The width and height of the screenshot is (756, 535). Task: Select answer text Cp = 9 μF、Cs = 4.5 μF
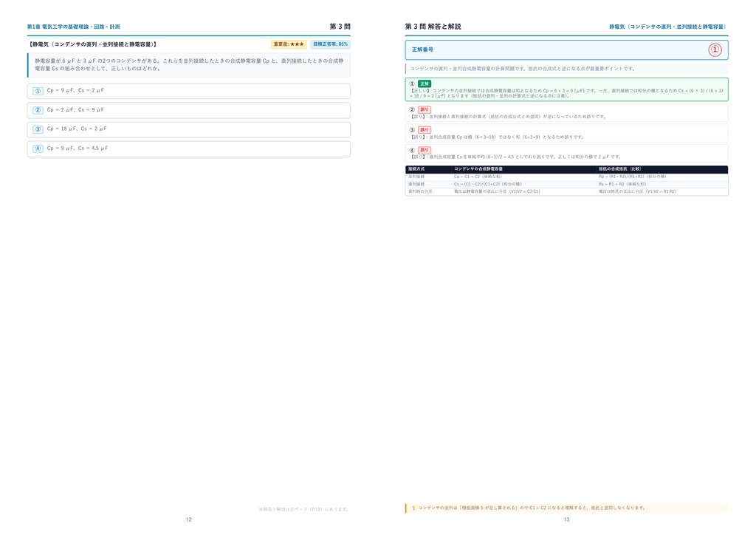[77, 148]
